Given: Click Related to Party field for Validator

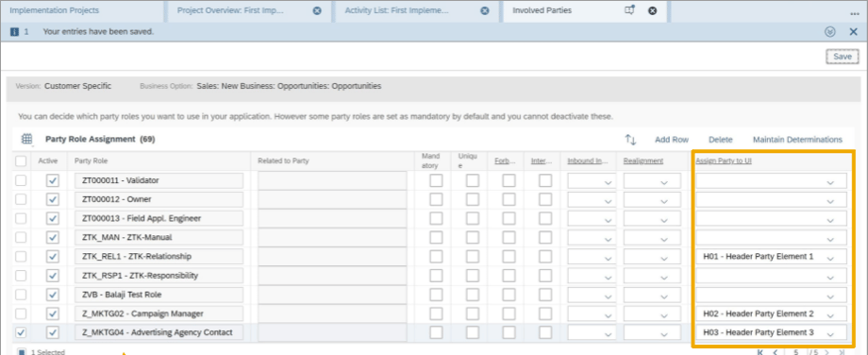Looking at the screenshot, I should click(x=332, y=181).
